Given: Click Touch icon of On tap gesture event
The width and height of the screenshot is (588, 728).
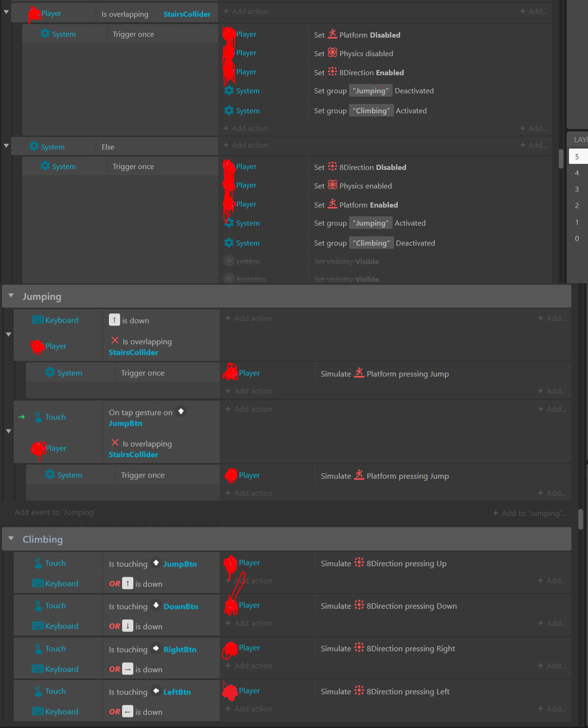Looking at the screenshot, I should (38, 417).
